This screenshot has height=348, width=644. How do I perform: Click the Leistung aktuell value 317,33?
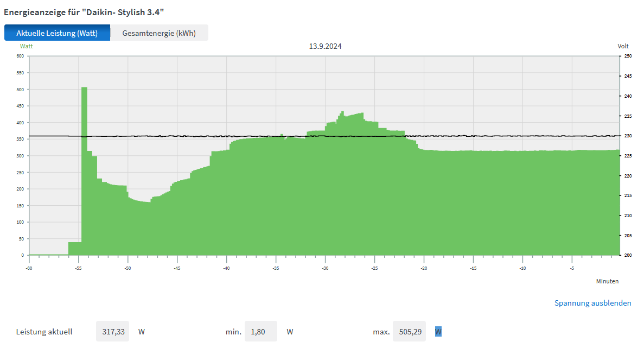112,332
